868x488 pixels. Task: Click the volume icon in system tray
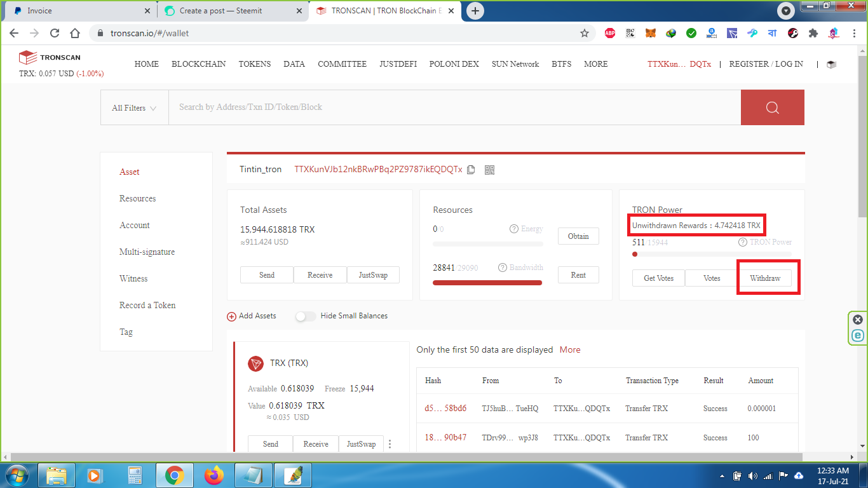pyautogui.click(x=753, y=475)
